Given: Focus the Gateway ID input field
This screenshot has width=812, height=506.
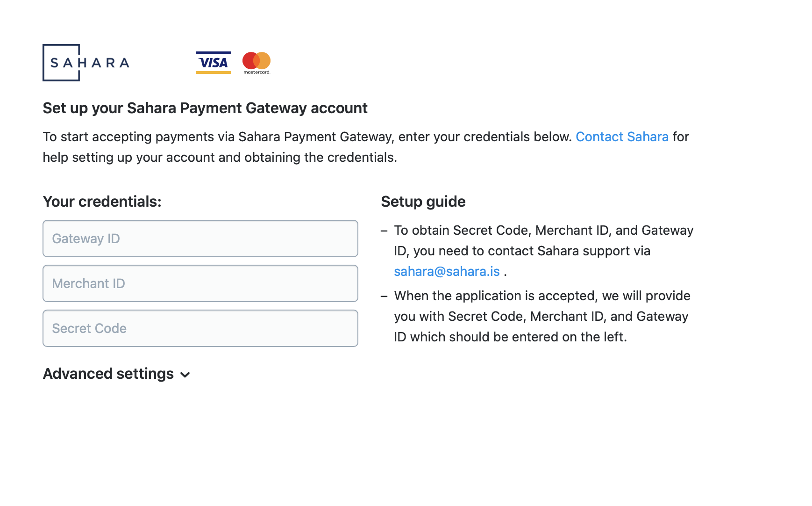Looking at the screenshot, I should click(200, 239).
